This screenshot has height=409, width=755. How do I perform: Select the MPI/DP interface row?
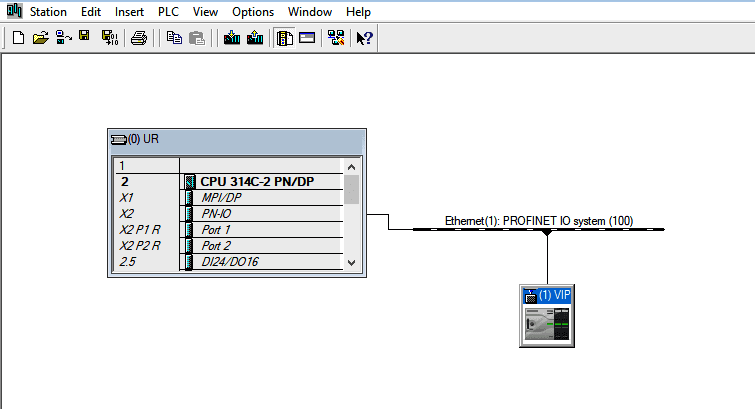(x=229, y=198)
